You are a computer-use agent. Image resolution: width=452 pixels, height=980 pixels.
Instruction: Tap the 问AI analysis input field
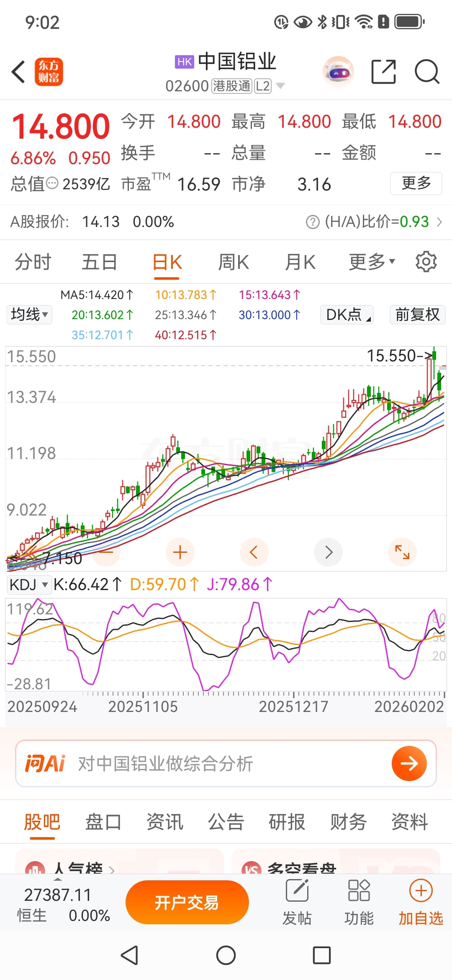tap(226, 763)
